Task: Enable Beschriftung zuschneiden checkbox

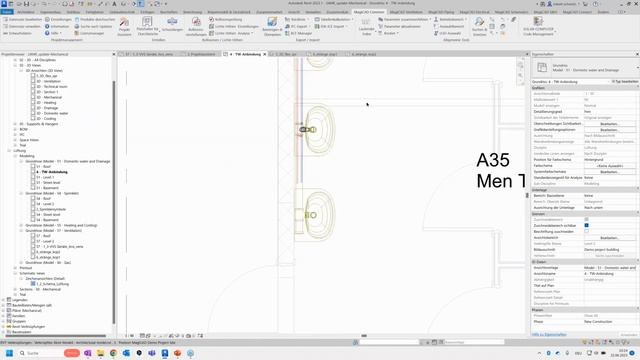Action: (587, 231)
